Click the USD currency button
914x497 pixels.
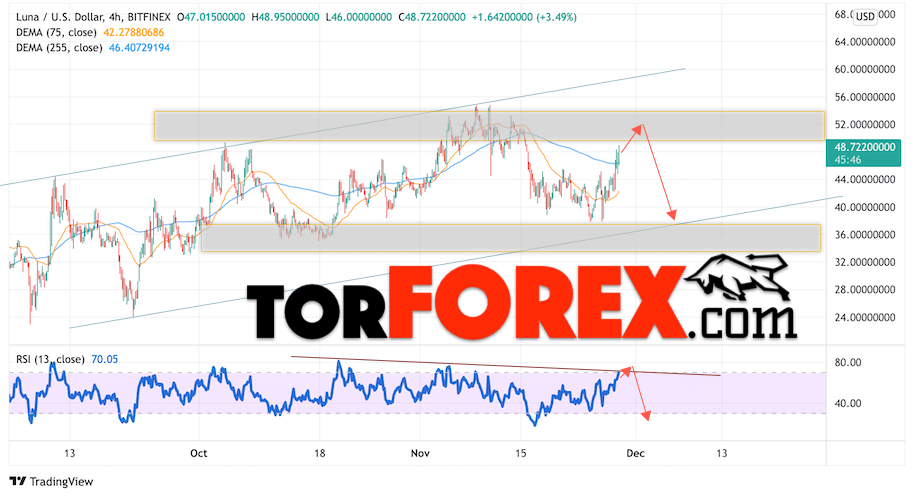click(x=865, y=17)
